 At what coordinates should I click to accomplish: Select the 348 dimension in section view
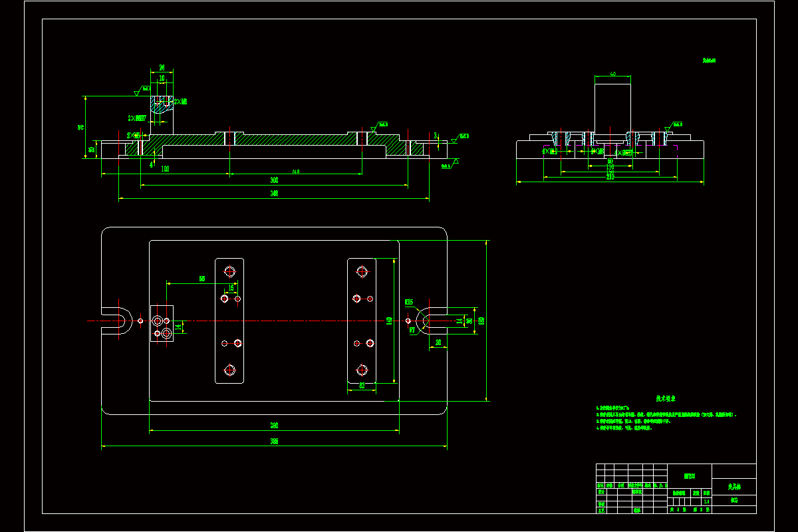(273, 194)
